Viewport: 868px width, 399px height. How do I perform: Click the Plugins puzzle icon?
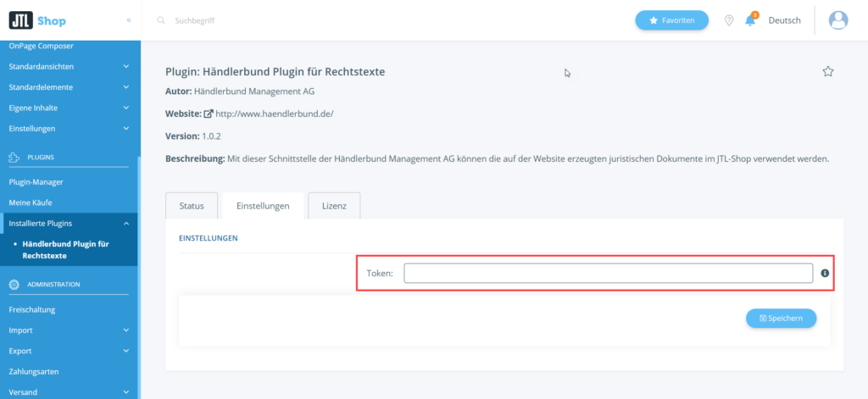[14, 158]
